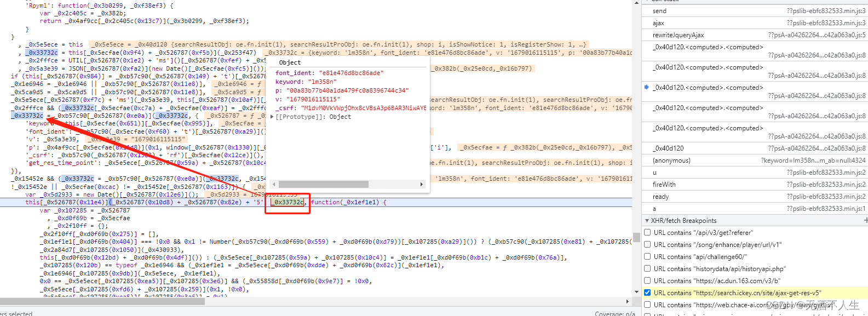Click scroll-up arrow of code editor vertical scrollbar
This screenshot has height=316, width=868.
(x=636, y=3)
